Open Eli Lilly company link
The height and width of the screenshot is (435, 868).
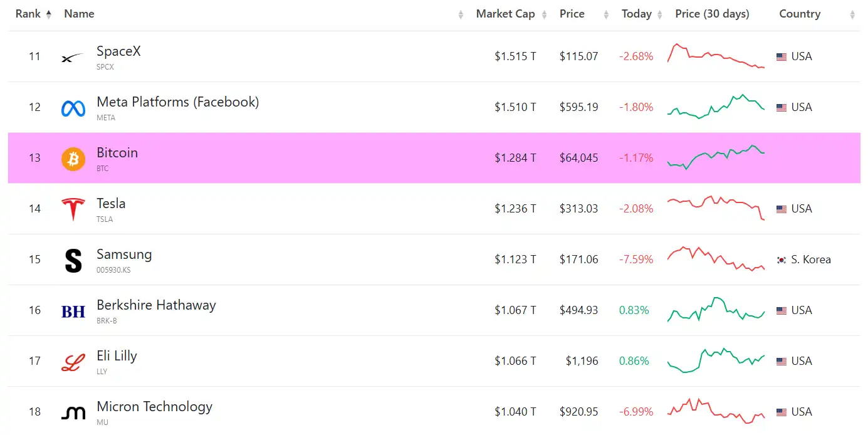pyautogui.click(x=117, y=356)
